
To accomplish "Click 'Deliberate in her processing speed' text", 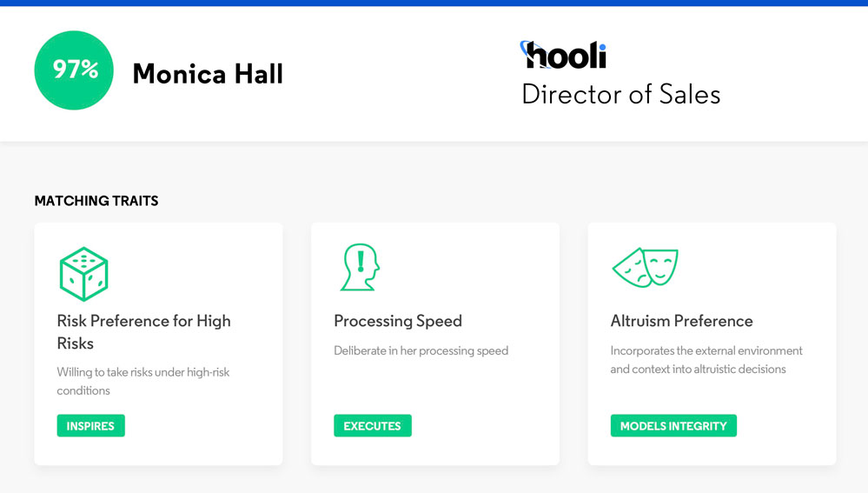I will tap(421, 350).
